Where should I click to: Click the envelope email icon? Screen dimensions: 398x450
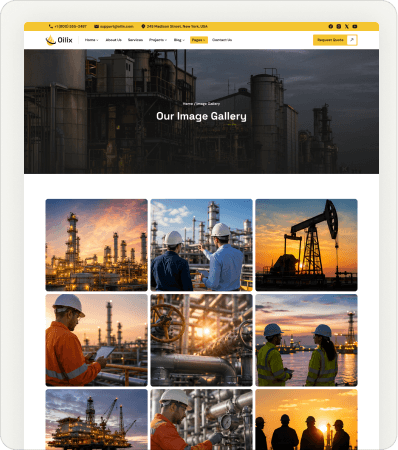coord(96,26)
